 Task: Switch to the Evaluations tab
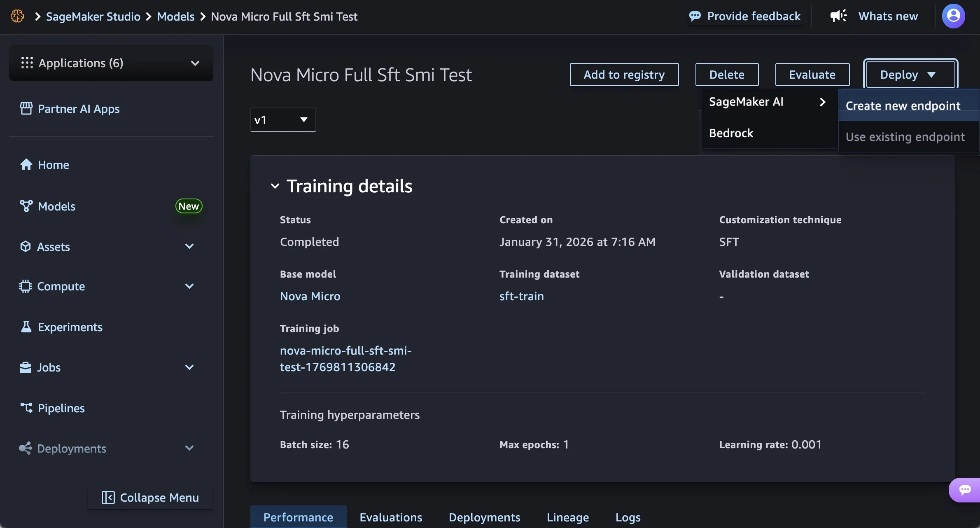pos(390,517)
